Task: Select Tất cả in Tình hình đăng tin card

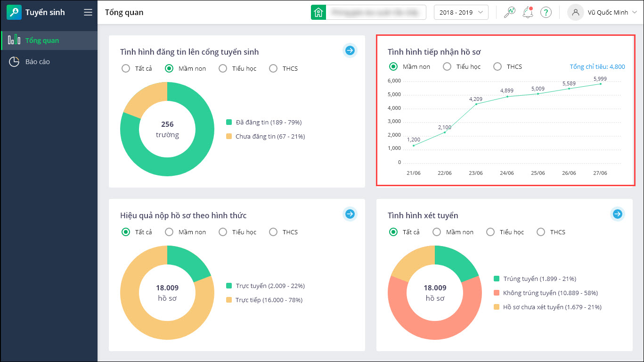Action: [x=126, y=68]
